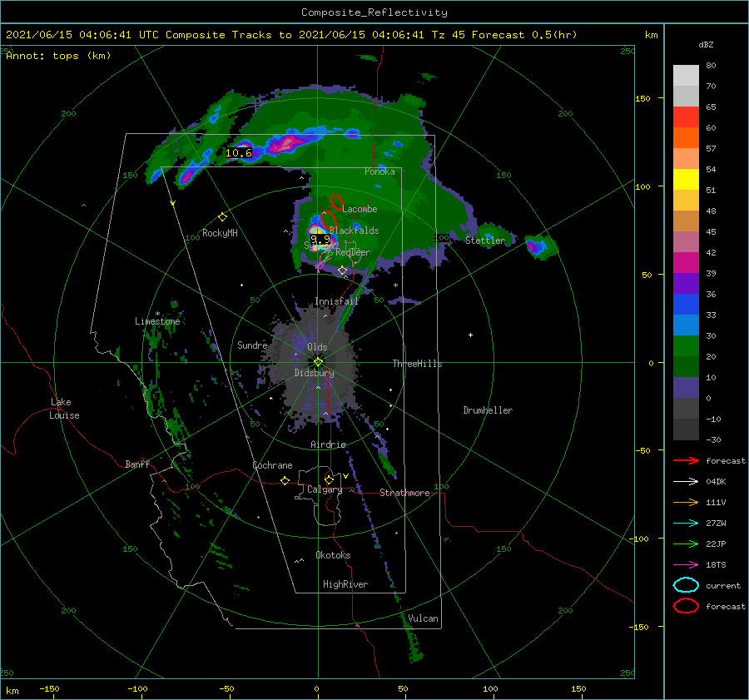Screen dimensions: 749x700
Task: Click the Limestone label
Action: (x=157, y=321)
